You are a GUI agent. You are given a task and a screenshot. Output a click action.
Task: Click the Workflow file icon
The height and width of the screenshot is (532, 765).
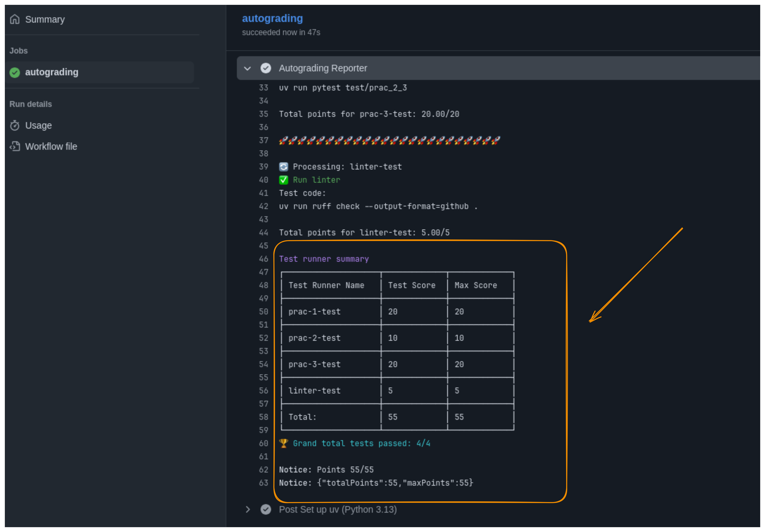[15, 147]
